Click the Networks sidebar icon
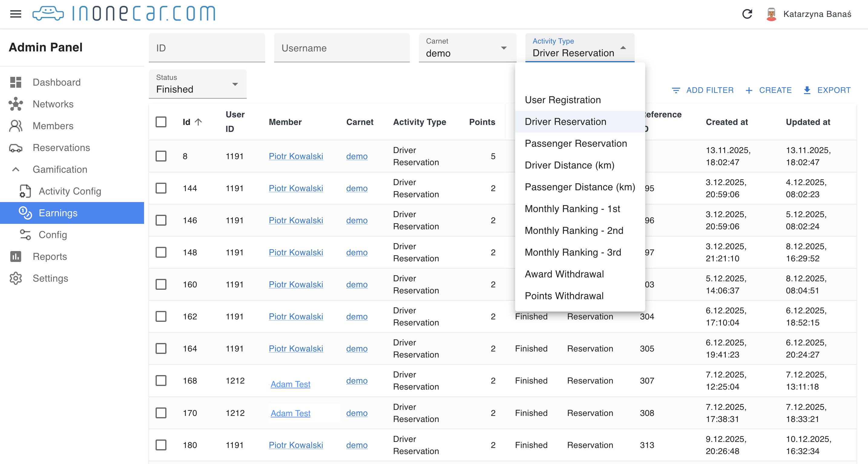The image size is (868, 464). [15, 104]
